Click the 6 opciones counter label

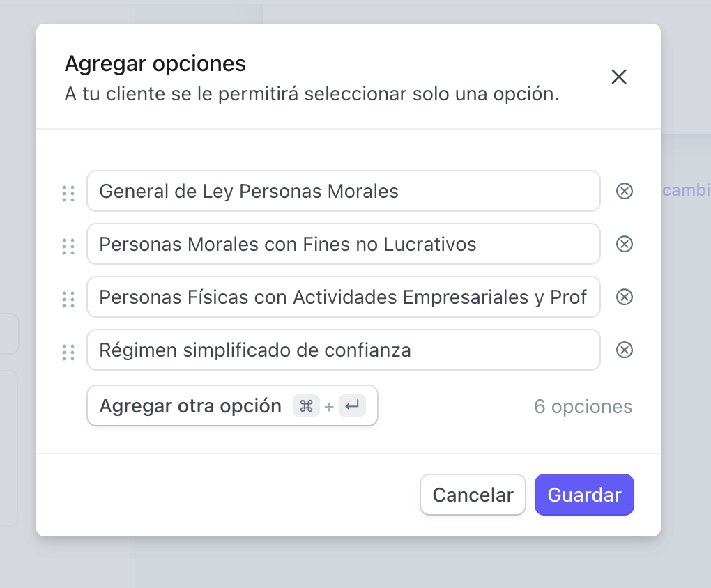pyautogui.click(x=583, y=407)
